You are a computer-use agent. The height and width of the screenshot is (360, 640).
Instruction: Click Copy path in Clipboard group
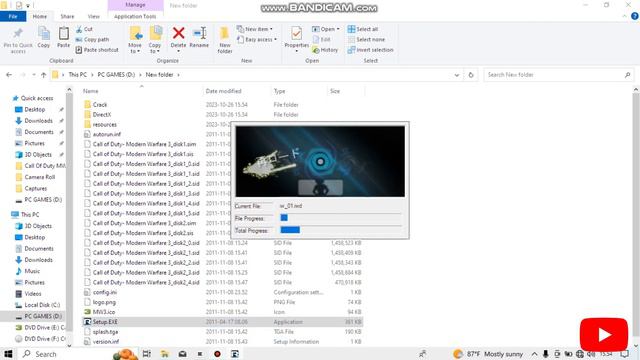coord(92,40)
